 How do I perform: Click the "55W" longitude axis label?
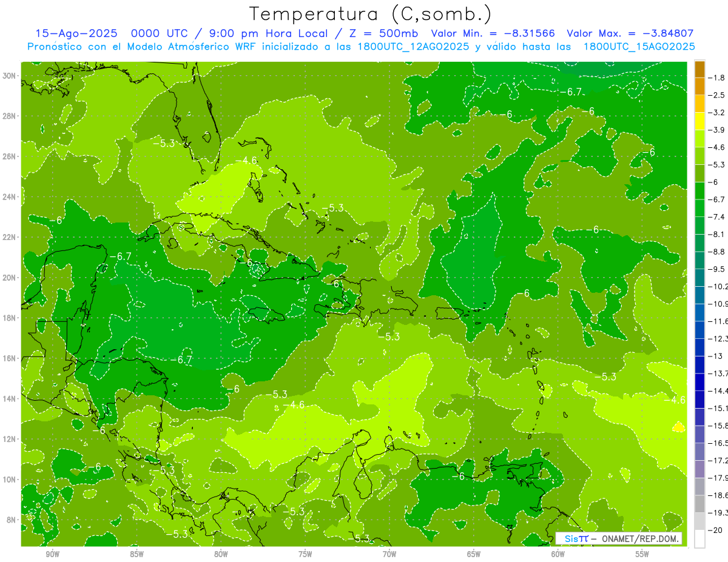pyautogui.click(x=642, y=554)
